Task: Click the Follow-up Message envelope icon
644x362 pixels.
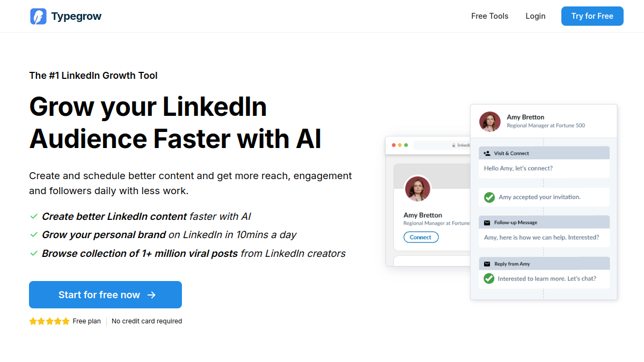Action: tap(487, 223)
